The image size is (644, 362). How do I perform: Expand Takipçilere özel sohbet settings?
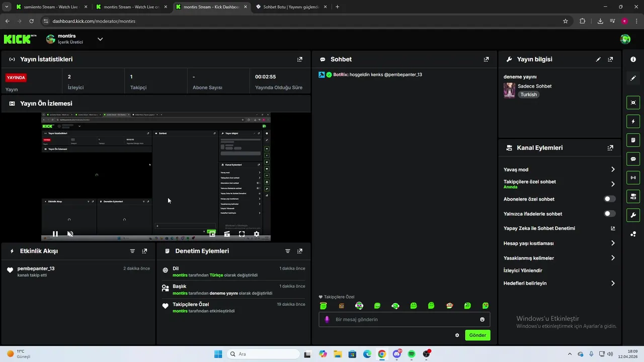(x=613, y=184)
